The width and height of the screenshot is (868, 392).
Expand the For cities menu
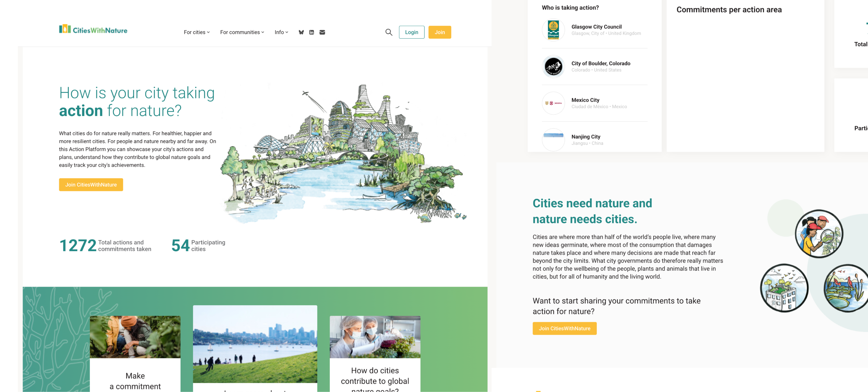tap(197, 32)
